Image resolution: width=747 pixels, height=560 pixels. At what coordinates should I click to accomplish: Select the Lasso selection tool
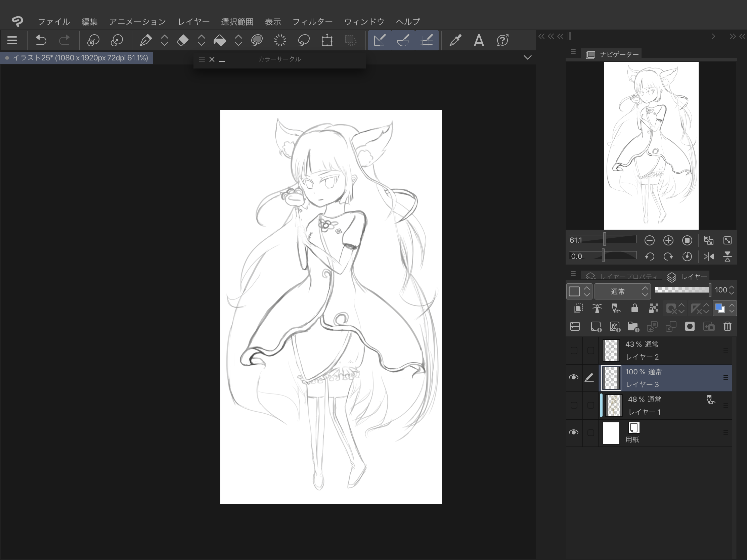pos(304,41)
